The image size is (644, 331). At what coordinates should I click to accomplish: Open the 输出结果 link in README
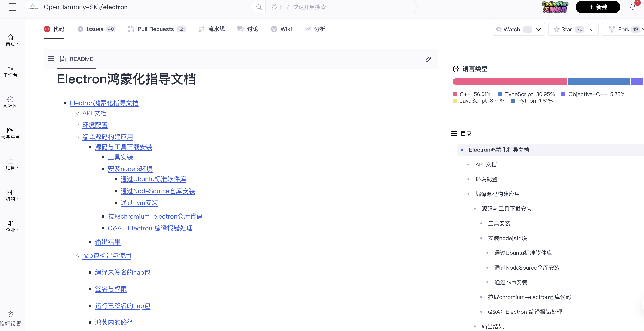pyautogui.click(x=108, y=242)
